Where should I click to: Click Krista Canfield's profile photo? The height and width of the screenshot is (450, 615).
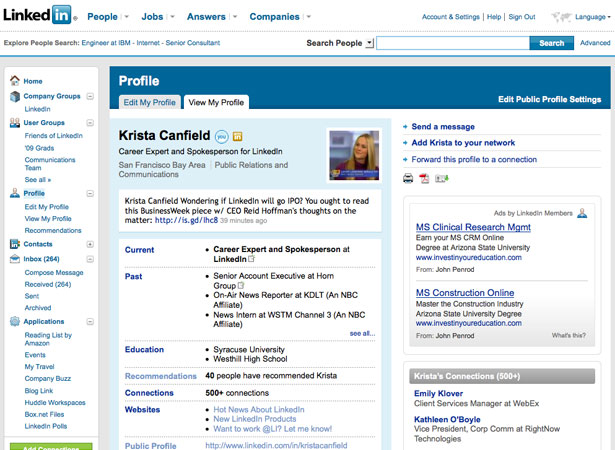(x=354, y=155)
